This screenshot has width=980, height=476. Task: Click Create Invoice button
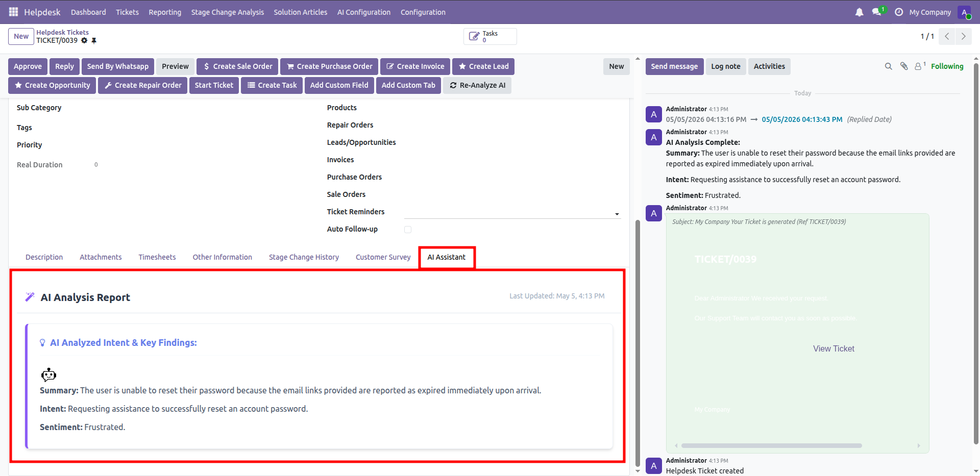[x=415, y=66]
